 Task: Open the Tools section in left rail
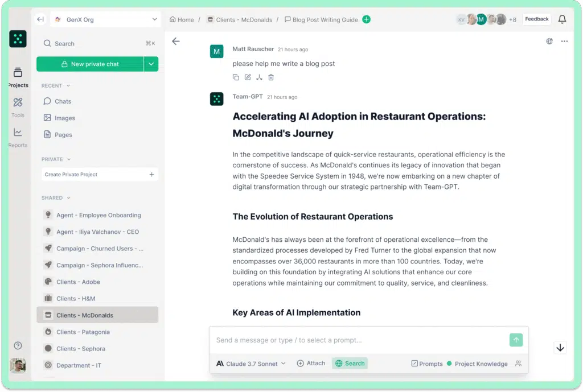click(18, 108)
